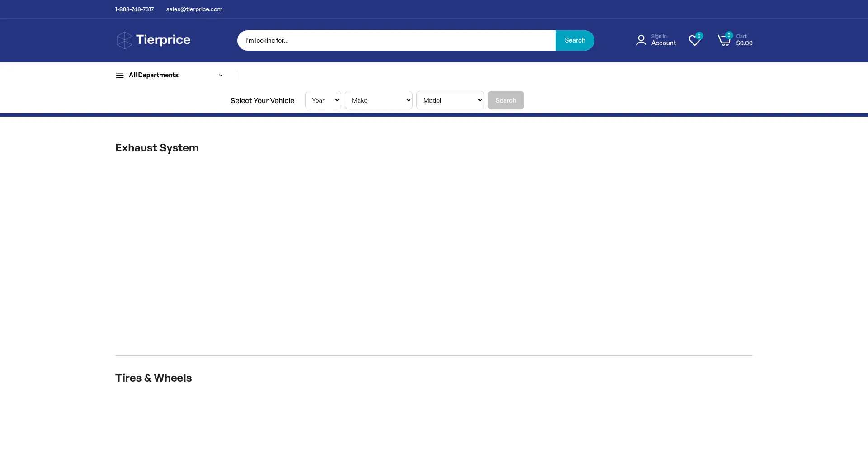Open the shopping cart icon
This screenshot has width=868, height=449.
coord(723,41)
